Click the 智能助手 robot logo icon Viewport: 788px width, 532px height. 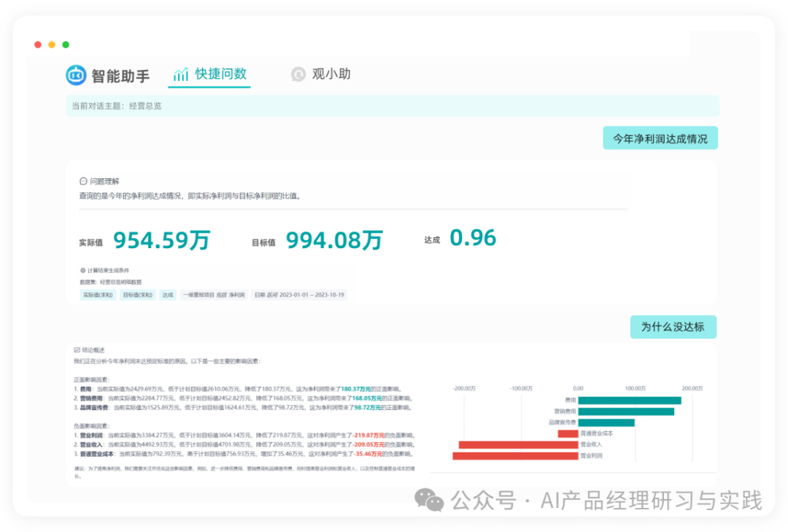click(x=76, y=75)
